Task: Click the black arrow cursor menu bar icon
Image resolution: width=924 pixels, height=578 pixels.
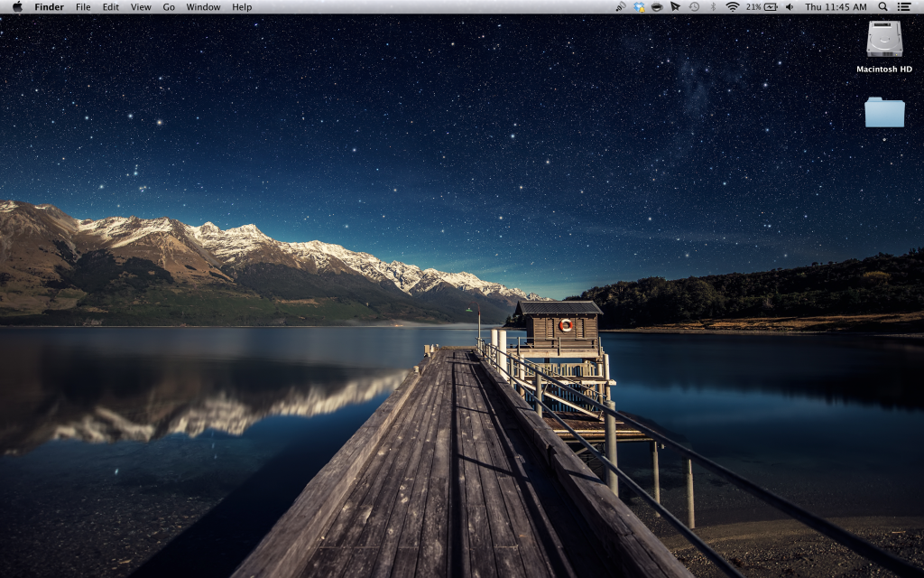Action: pos(675,7)
